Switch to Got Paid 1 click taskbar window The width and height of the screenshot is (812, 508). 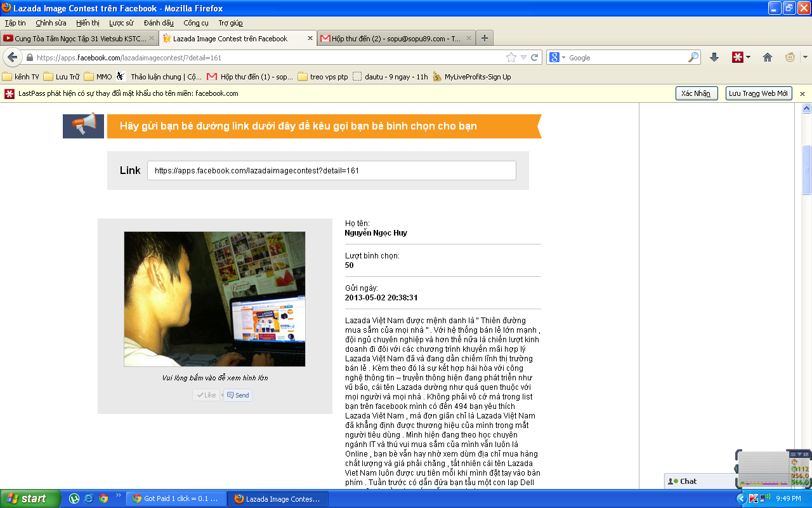[176, 498]
